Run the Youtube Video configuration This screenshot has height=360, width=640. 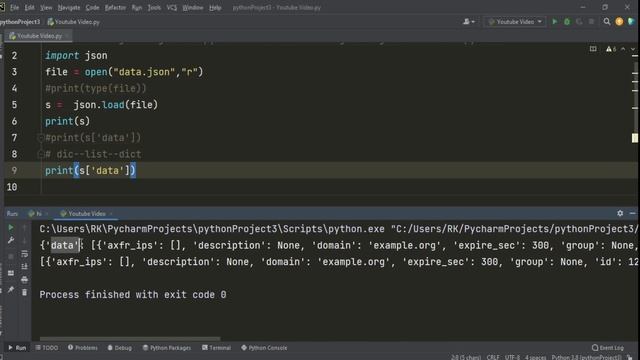click(x=554, y=22)
